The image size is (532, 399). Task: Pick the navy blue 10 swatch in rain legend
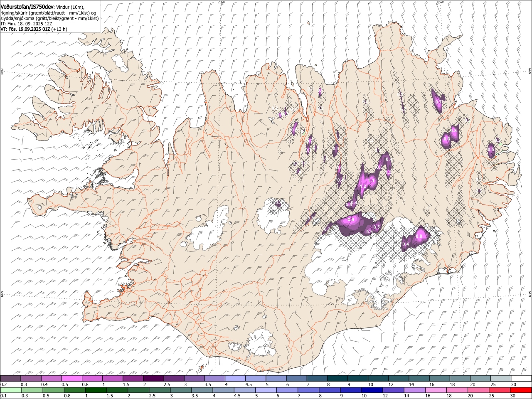pyautogui.click(x=372, y=390)
